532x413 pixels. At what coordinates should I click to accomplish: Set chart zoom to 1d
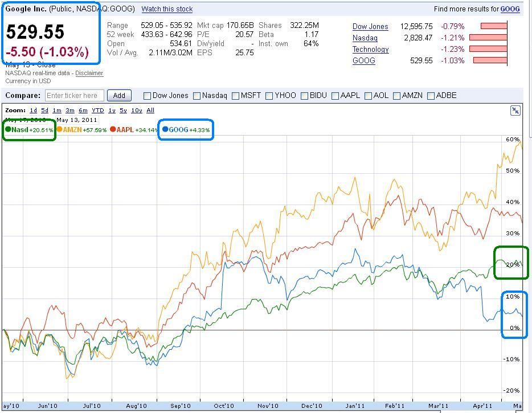[33, 111]
